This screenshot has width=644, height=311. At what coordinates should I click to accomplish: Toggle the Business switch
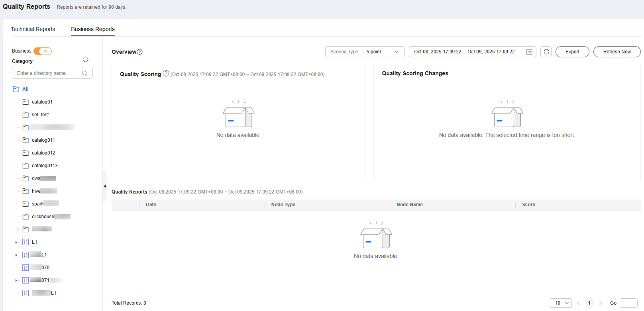click(43, 51)
